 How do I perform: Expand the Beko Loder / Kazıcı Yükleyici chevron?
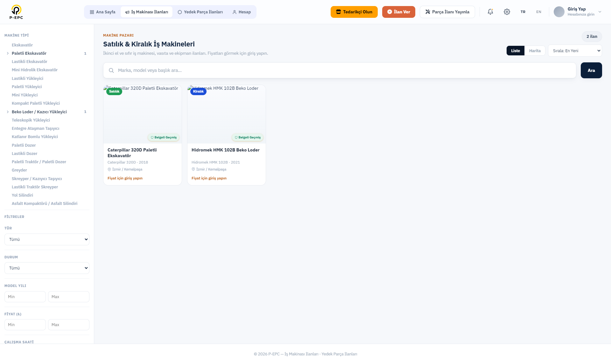(x=8, y=112)
